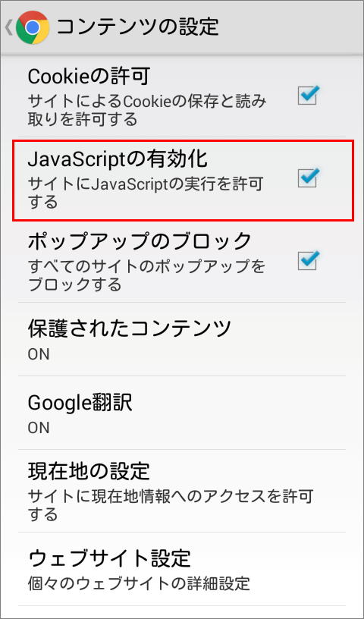Open the 保護されたコンテンツ setting
This screenshot has width=364, height=619.
coord(182,340)
